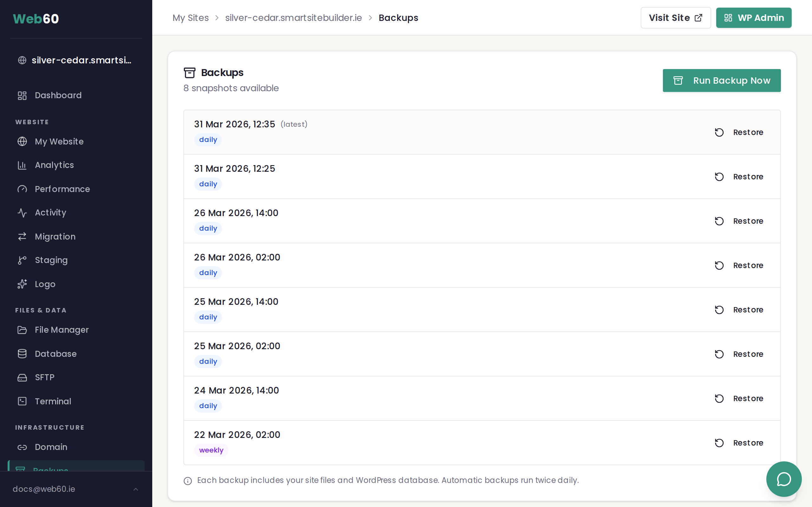Navigate to silver-cedar.smartsitebuilder.ie breadcrumb

coord(294,17)
